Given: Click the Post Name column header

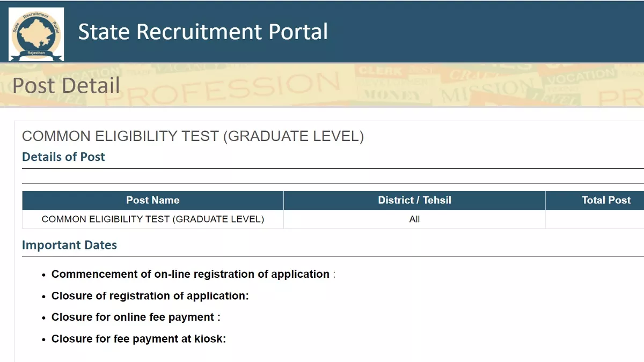Looking at the screenshot, I should coord(153,200).
